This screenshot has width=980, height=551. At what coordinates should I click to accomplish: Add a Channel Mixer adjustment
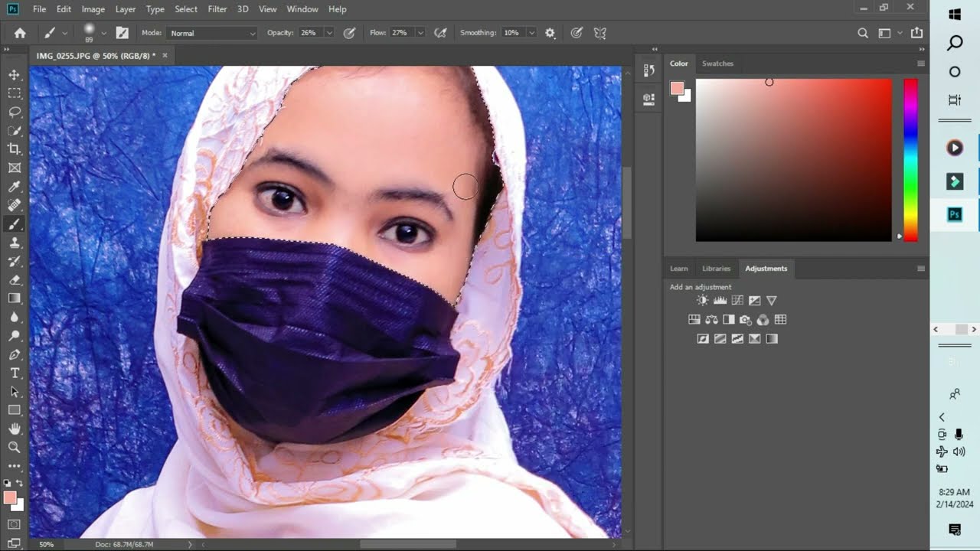[763, 320]
